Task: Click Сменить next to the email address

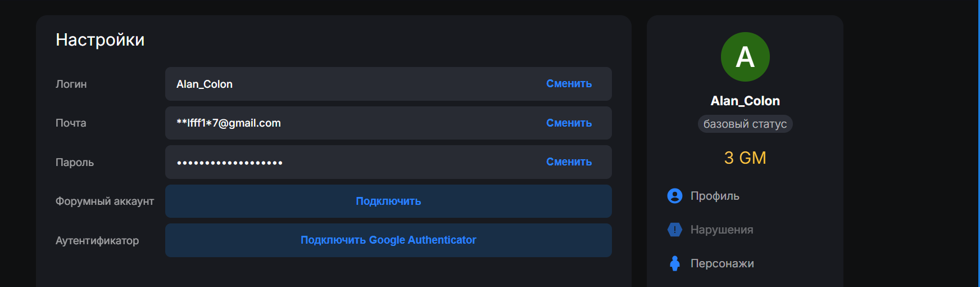Action: (569, 123)
